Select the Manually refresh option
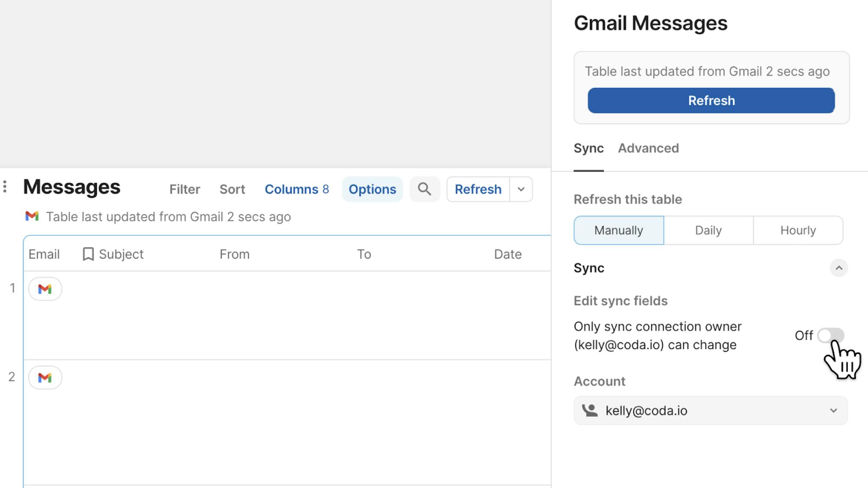The image size is (868, 488). click(x=618, y=230)
